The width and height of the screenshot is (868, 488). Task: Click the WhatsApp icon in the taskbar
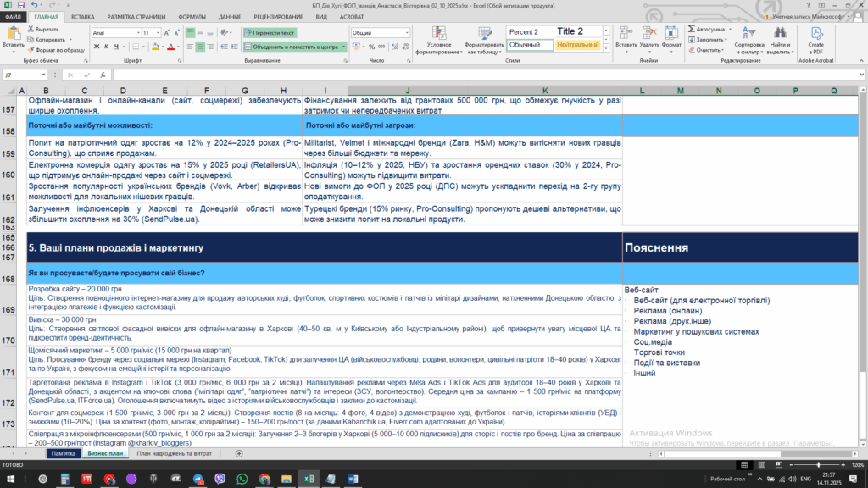click(242, 479)
